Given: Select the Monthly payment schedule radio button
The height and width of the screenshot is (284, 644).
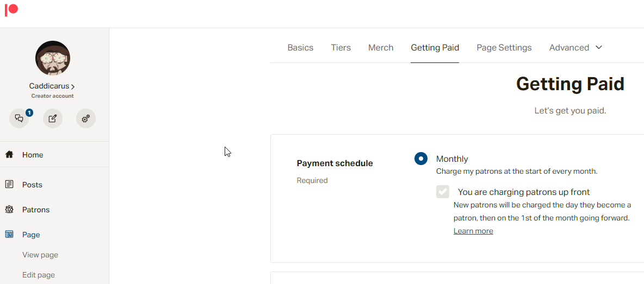Looking at the screenshot, I should 421,159.
